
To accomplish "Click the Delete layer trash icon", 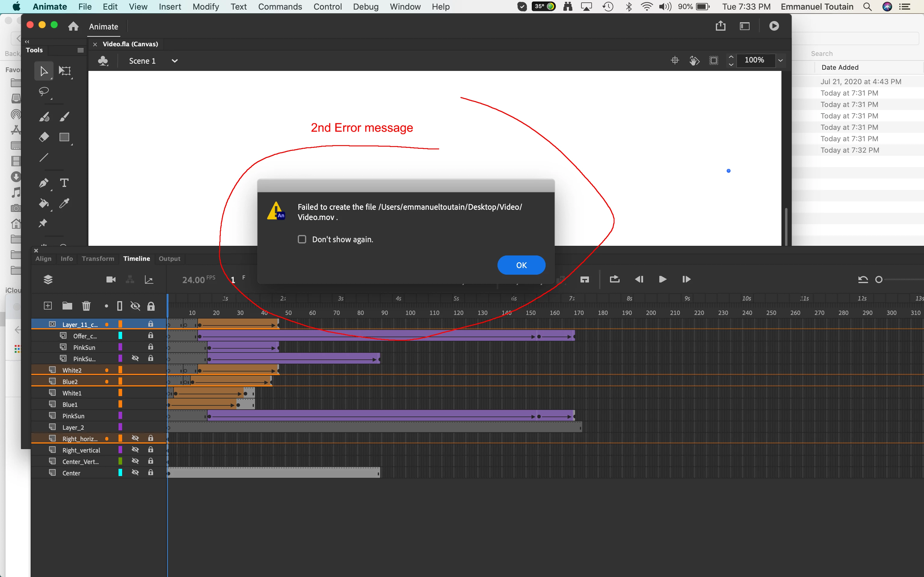I will tap(86, 306).
